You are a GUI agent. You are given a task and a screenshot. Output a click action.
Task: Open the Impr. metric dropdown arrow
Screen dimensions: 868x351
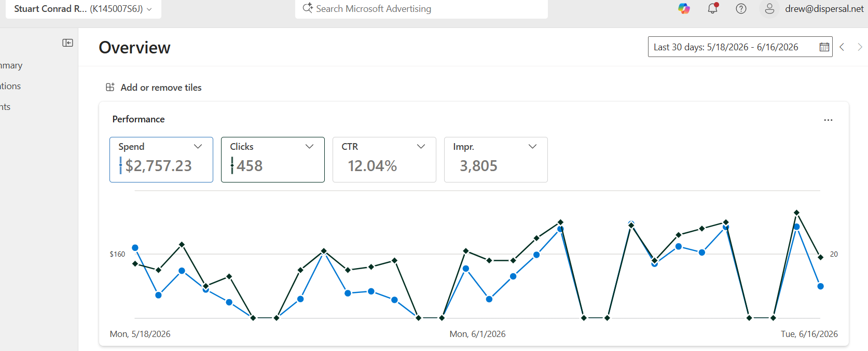click(x=532, y=147)
